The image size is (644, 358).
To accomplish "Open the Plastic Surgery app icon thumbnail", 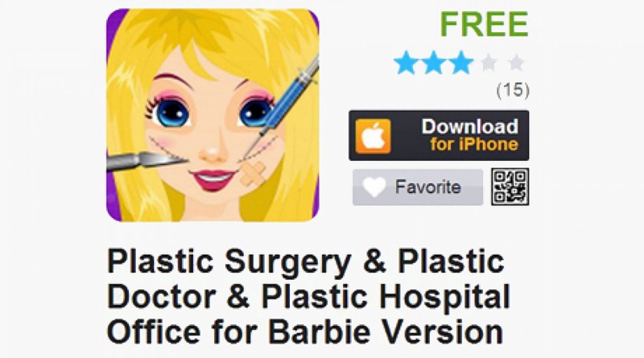I will coord(213,115).
